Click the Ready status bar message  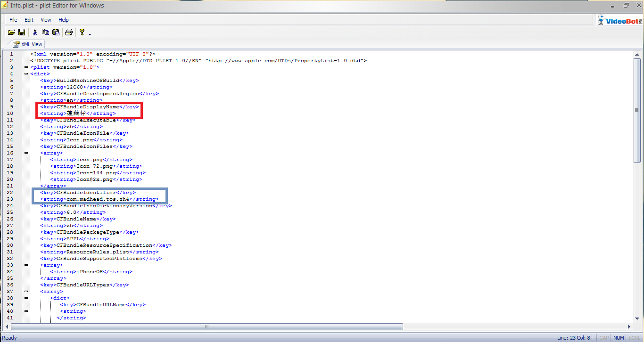click(9, 338)
